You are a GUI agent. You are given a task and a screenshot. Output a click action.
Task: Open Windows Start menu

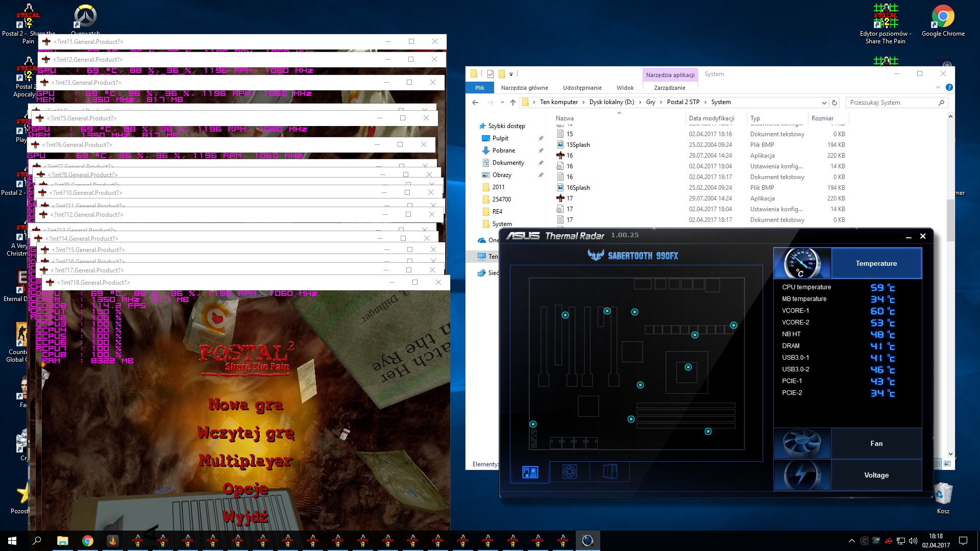[x=12, y=541]
